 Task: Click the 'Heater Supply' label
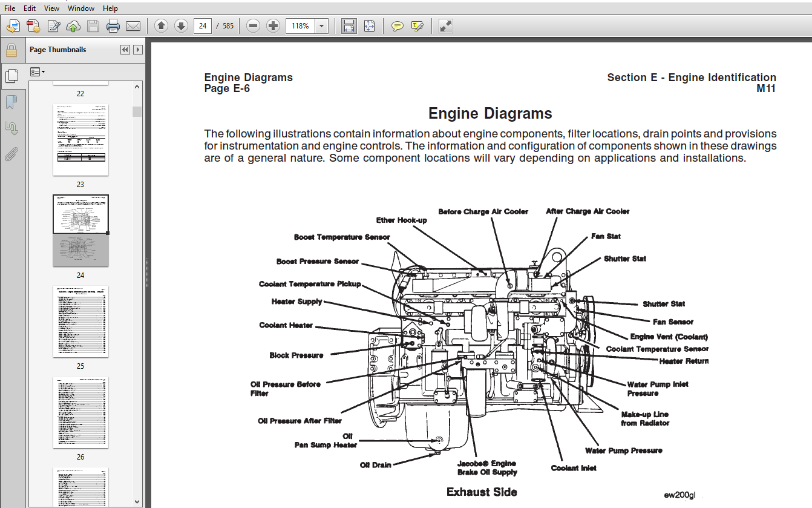(x=297, y=302)
